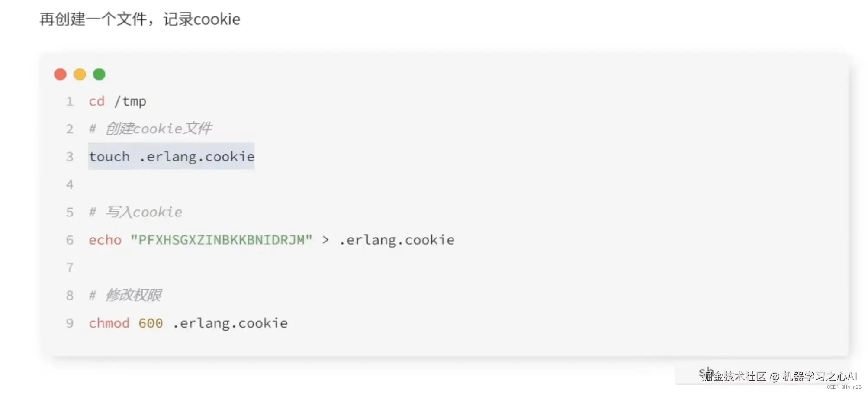Click the yellow dot in code window
This screenshot has width=868, height=393.
tap(80, 74)
